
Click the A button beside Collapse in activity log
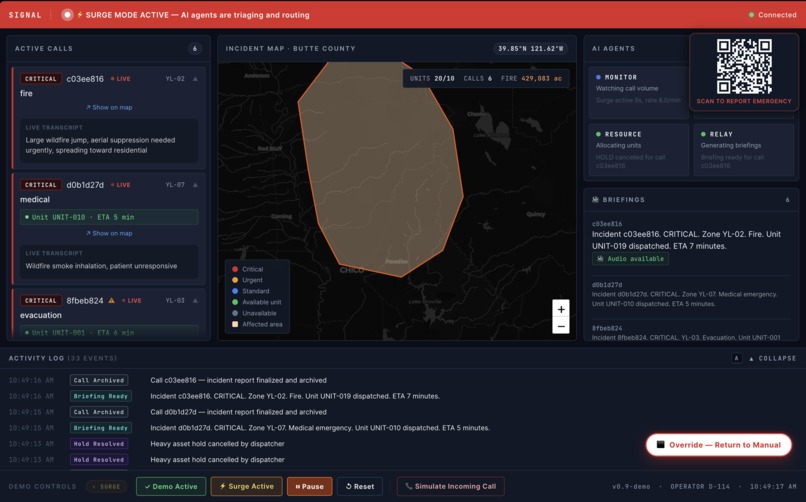pyautogui.click(x=736, y=358)
